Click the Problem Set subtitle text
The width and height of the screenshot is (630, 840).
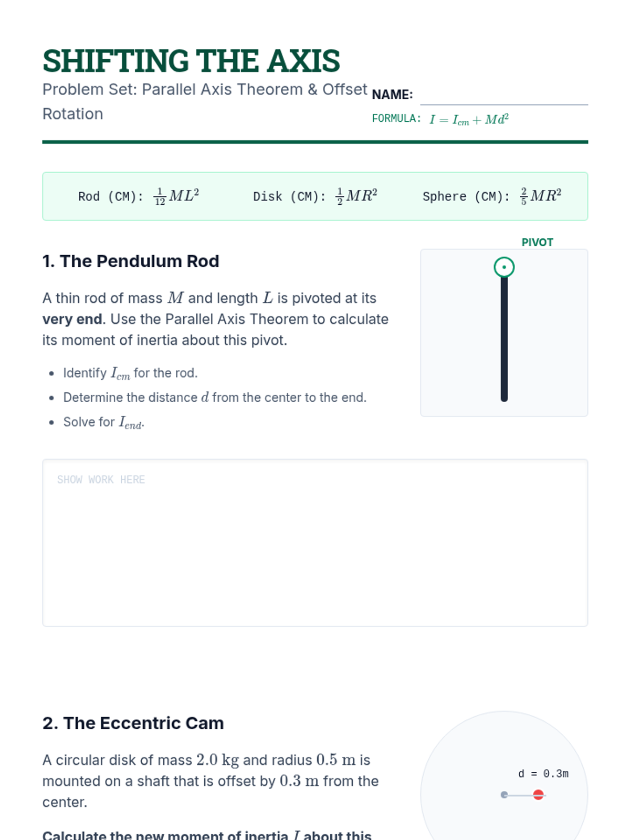coord(205,90)
